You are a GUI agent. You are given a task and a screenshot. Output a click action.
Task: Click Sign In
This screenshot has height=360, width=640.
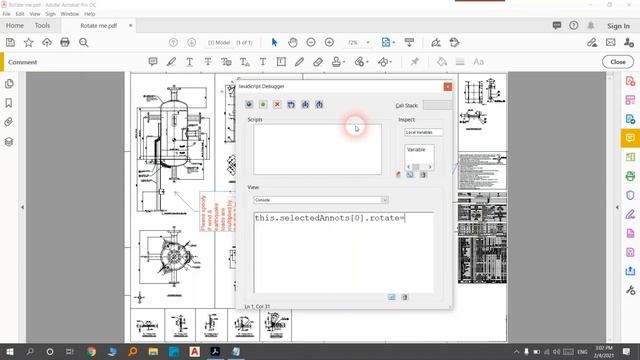(618, 26)
